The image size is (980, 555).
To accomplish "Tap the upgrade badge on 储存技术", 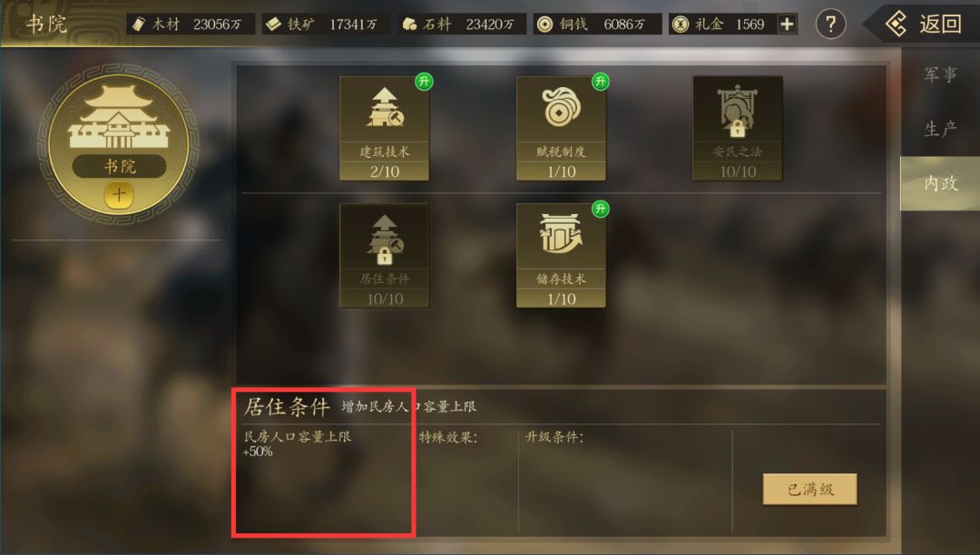I will pos(601,209).
